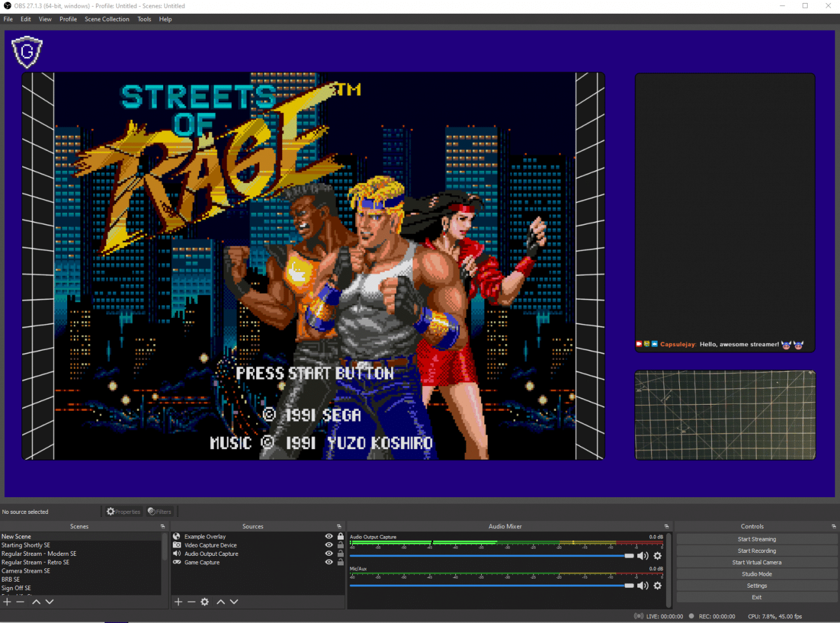Click the Exit button

click(757, 597)
